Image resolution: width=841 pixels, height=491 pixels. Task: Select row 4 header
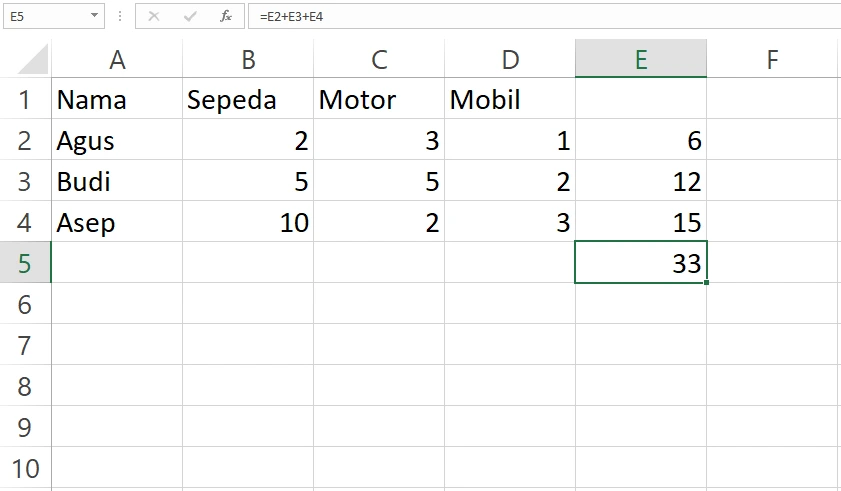point(25,222)
